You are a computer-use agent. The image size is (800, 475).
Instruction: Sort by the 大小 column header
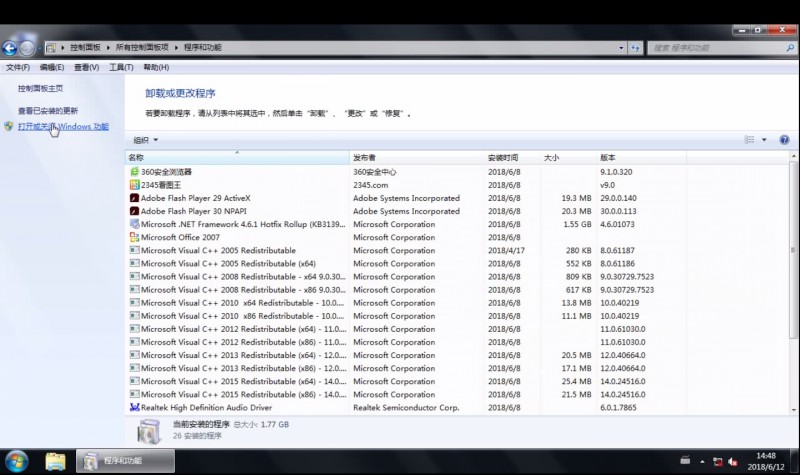pos(568,158)
